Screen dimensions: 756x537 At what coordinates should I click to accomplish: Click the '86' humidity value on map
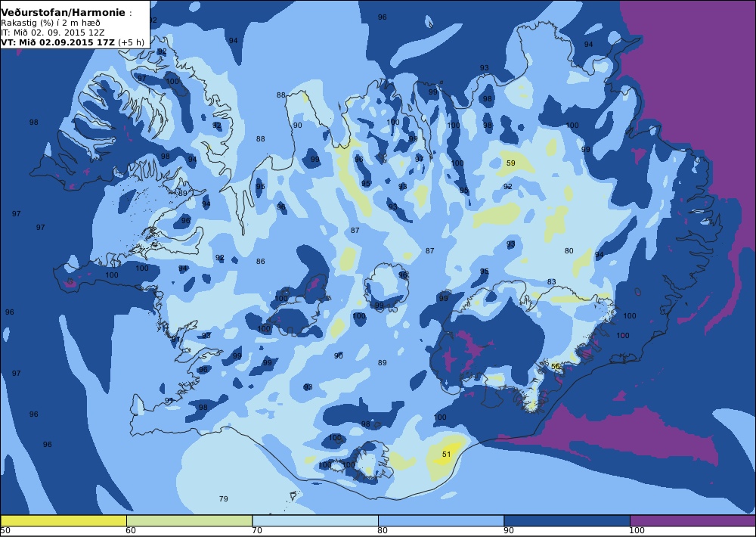pos(260,261)
